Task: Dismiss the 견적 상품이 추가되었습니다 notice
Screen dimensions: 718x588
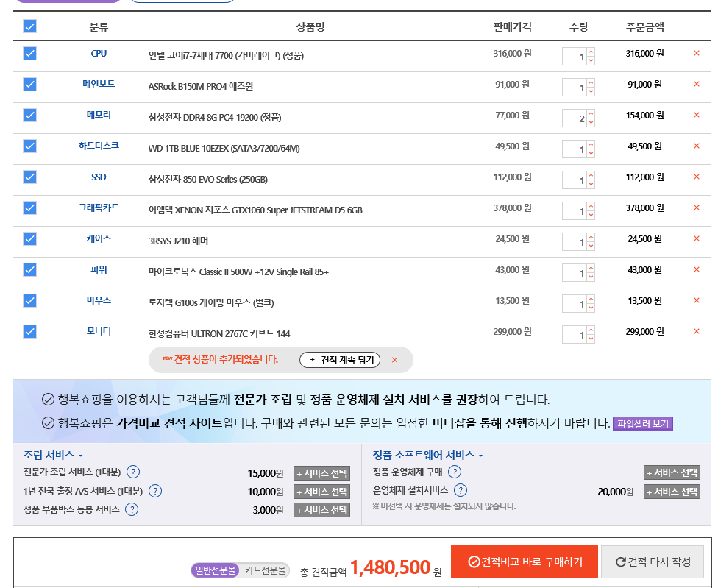Action: (394, 360)
